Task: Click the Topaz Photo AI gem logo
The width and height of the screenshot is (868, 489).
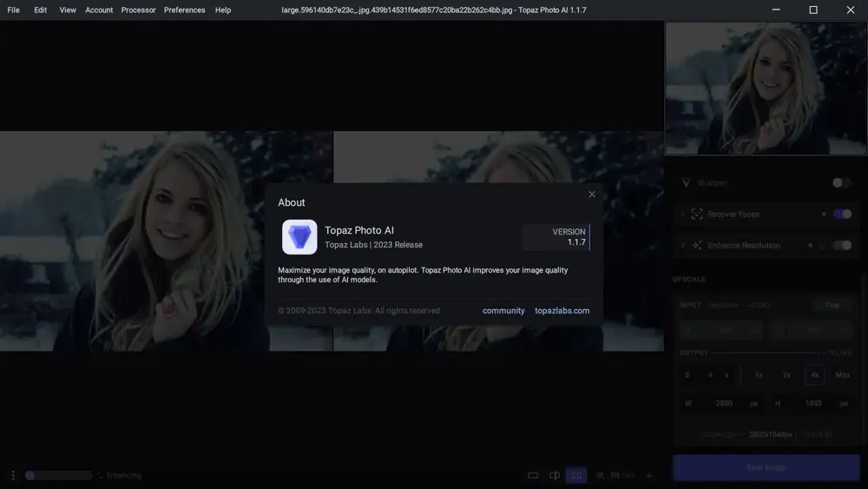Action: click(x=299, y=237)
